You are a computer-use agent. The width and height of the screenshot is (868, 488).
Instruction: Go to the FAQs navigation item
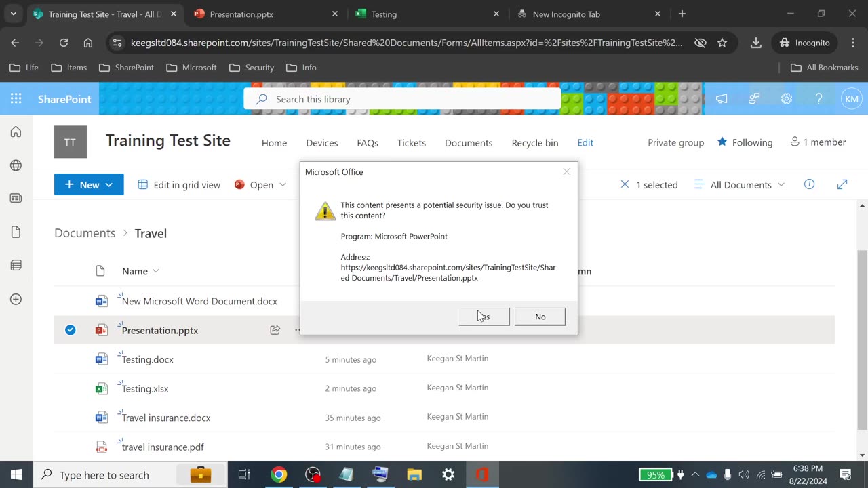[368, 142]
